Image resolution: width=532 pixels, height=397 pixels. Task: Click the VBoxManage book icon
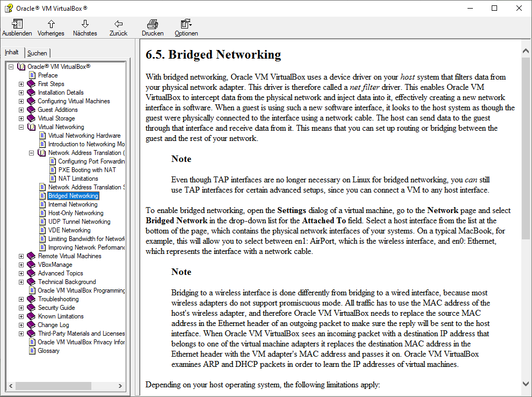click(31, 265)
